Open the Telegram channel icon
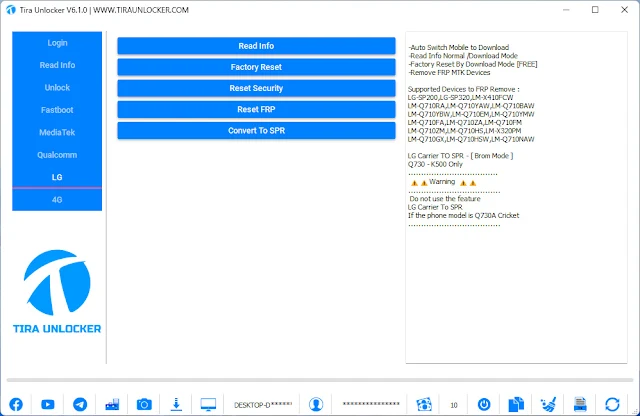Image resolution: width=640 pixels, height=416 pixels. pos(80,405)
